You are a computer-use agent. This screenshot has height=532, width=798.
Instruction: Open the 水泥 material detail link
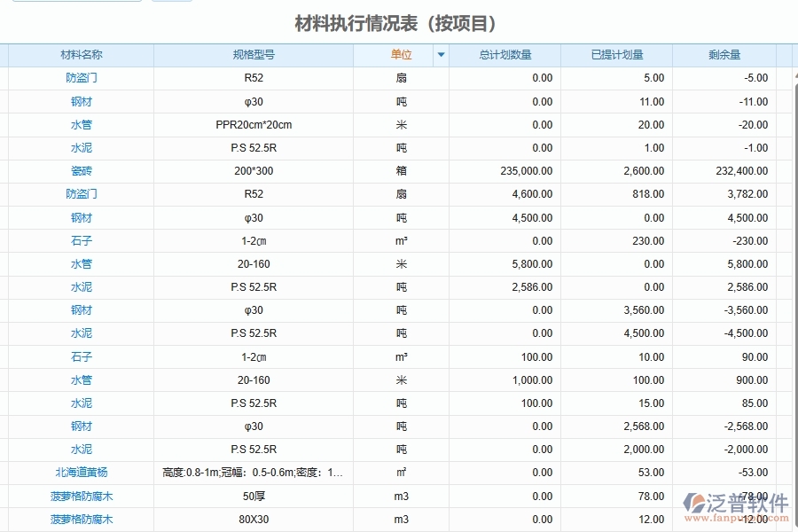coord(82,148)
